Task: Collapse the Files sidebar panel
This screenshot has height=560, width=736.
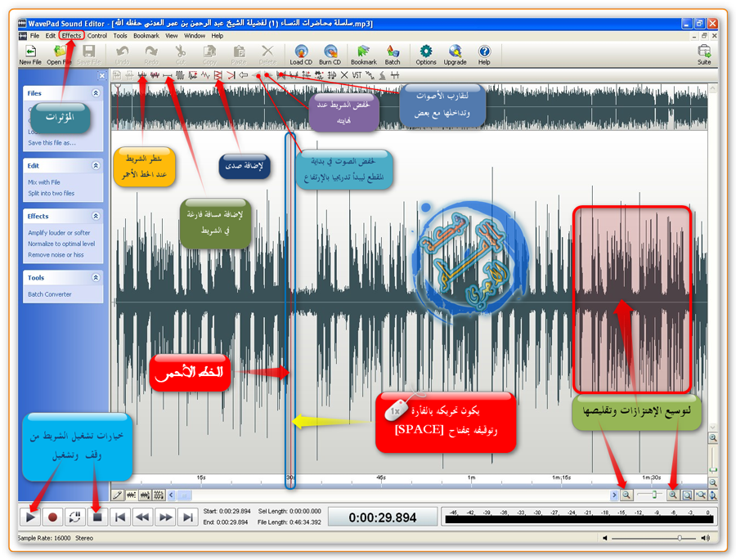Action: click(96, 93)
